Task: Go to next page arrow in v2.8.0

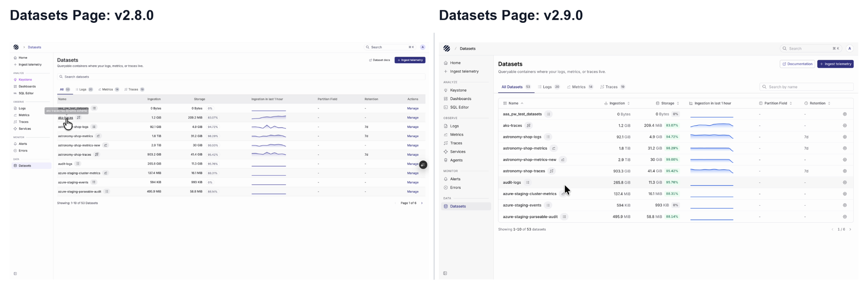Action: coord(422,203)
